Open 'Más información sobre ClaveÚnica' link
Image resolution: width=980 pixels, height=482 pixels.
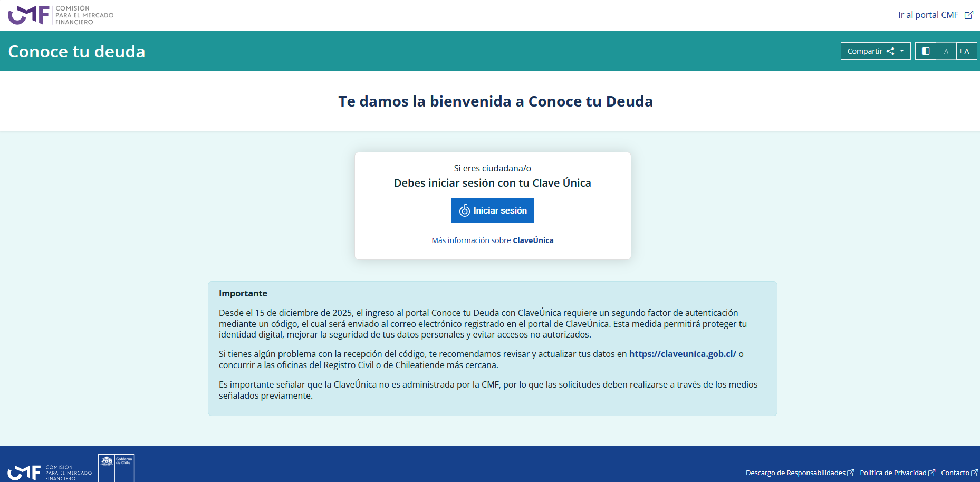493,240
